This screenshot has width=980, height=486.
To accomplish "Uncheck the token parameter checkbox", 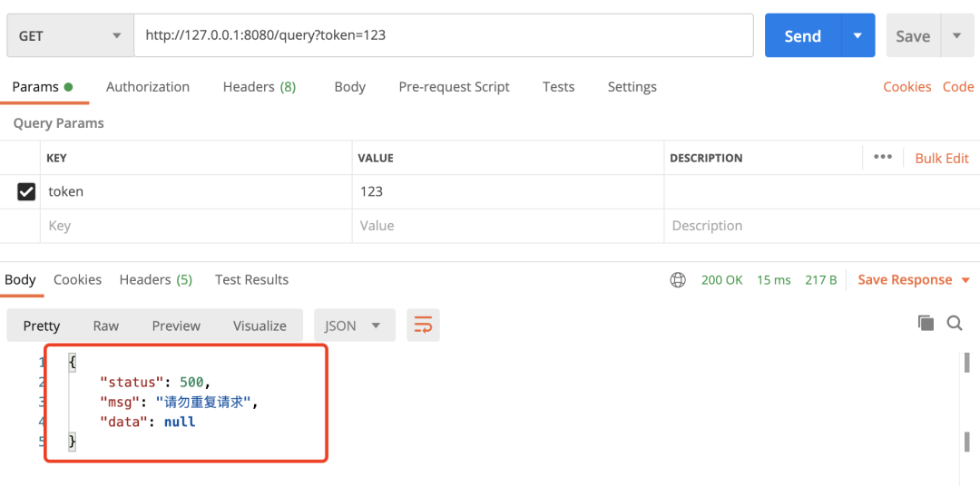I will [26, 192].
